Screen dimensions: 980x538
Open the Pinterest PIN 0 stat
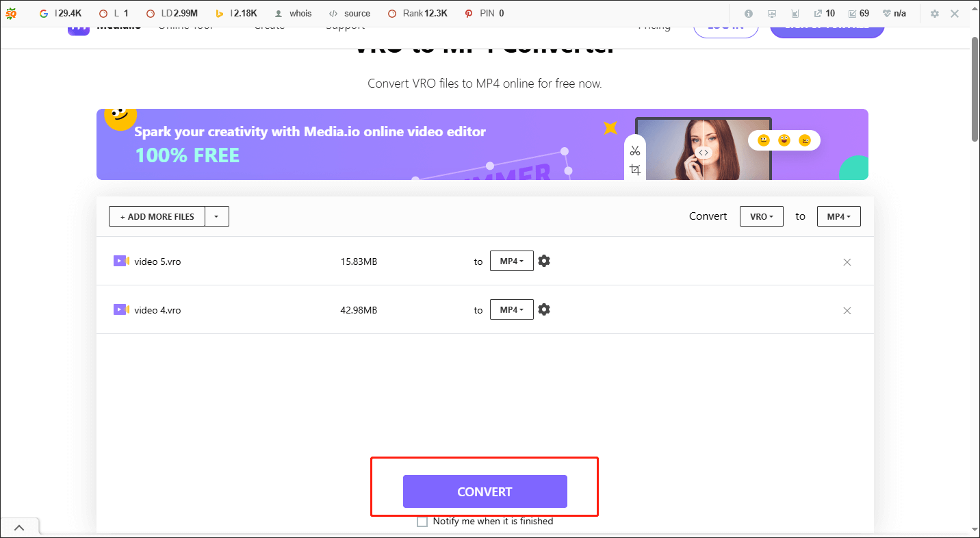[x=484, y=13]
